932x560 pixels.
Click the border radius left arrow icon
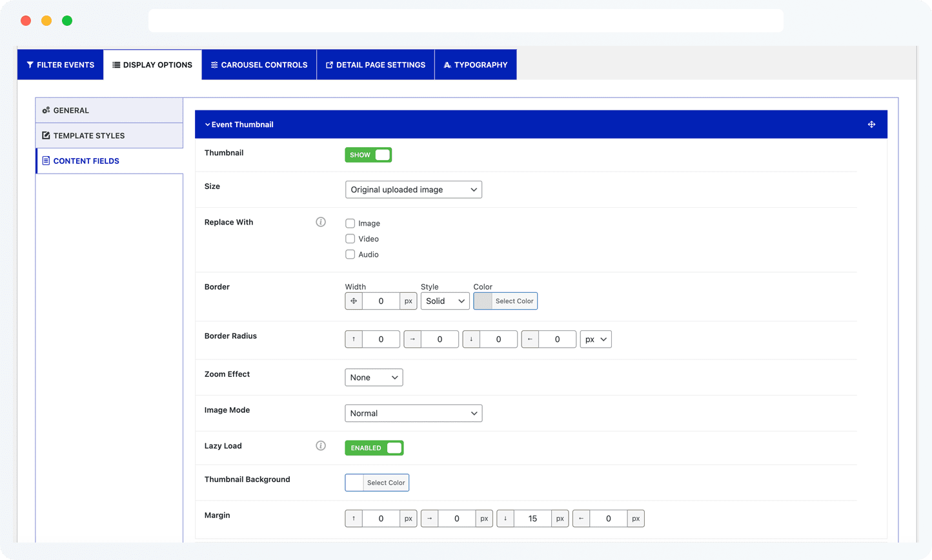[x=530, y=339]
